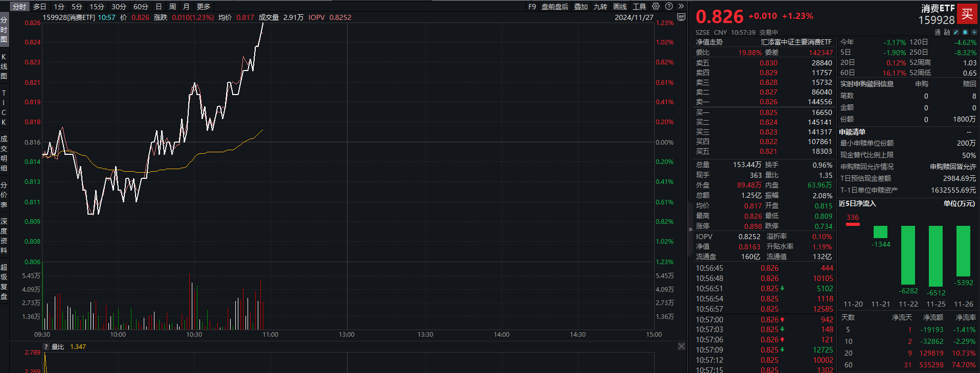
Task: Set a price alert bell icon
Action: 965,32
